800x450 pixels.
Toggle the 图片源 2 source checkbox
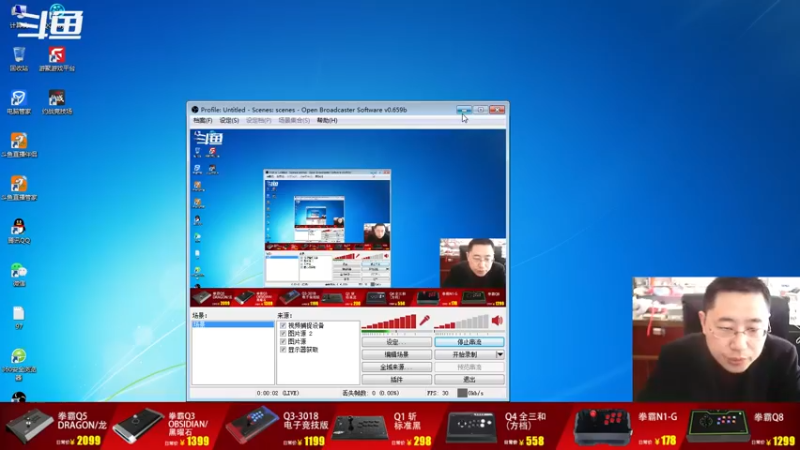click(283, 334)
